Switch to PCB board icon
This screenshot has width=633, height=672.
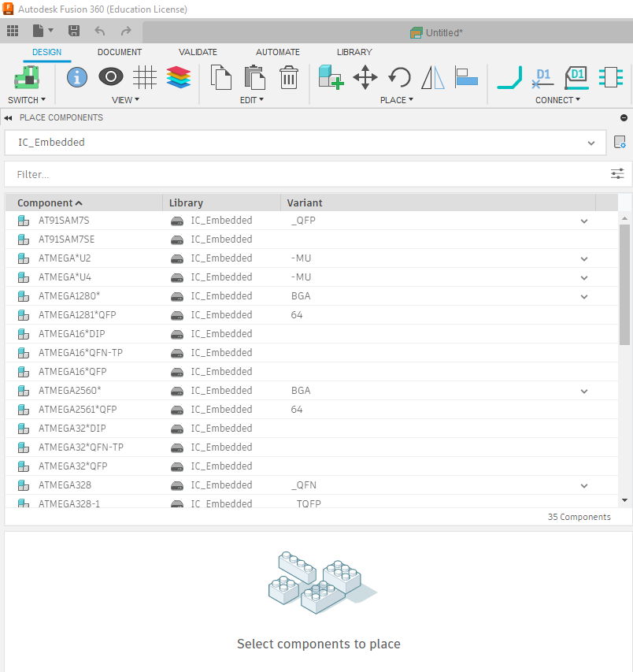click(27, 77)
